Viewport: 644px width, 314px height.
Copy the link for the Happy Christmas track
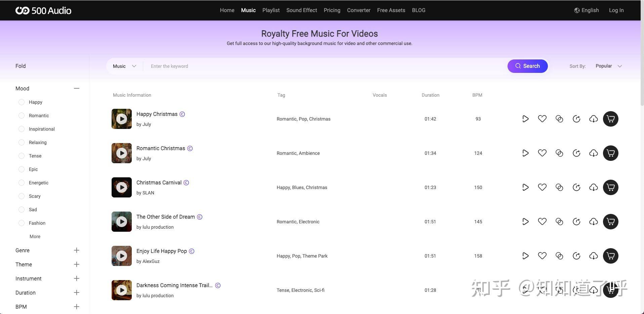click(x=559, y=119)
